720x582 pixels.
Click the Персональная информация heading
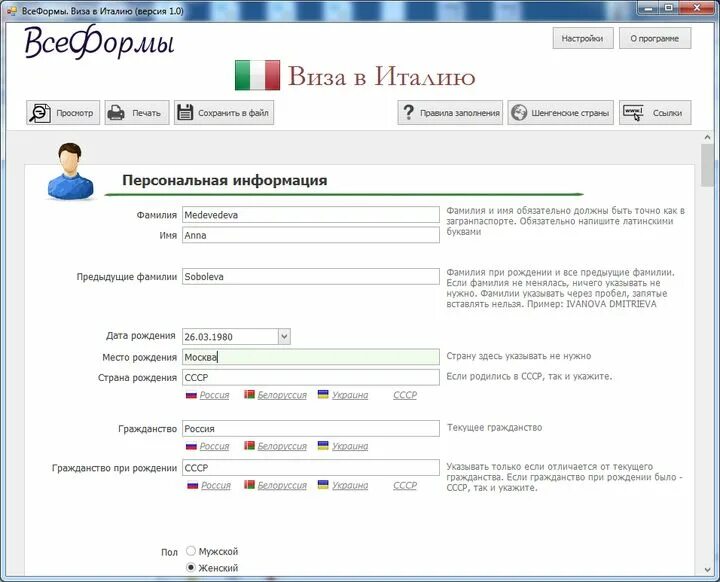coord(225,180)
